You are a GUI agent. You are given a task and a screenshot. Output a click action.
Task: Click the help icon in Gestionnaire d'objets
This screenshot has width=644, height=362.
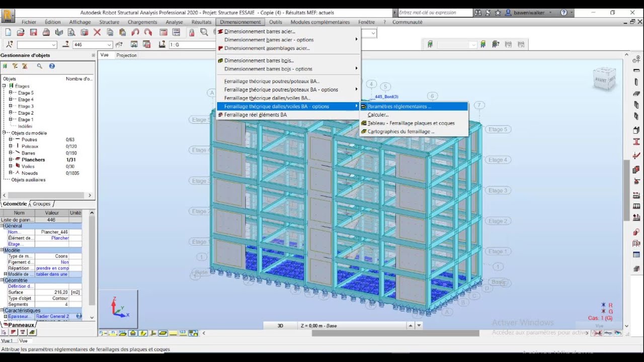point(52,66)
